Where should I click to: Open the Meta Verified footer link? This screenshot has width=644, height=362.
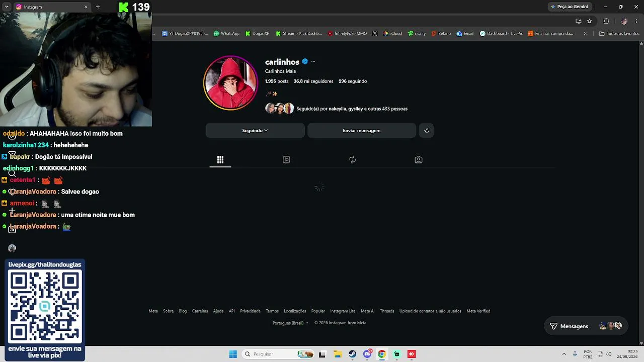[478, 311]
